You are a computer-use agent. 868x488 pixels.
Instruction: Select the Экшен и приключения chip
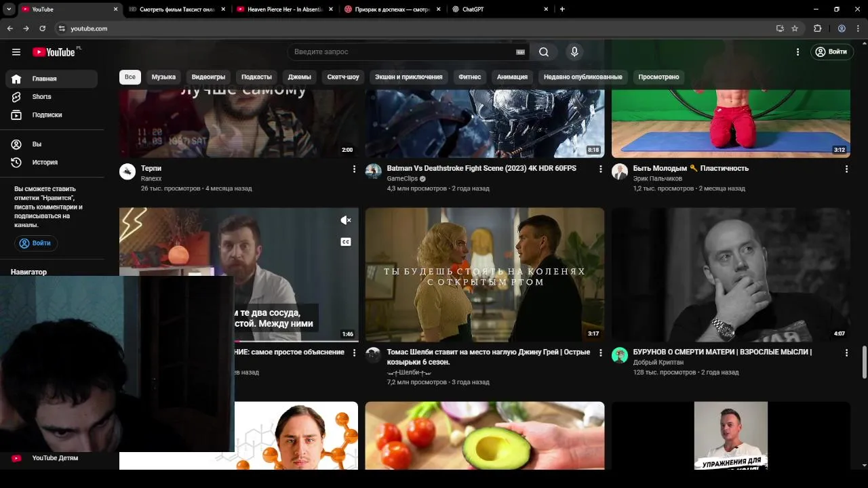pos(408,77)
